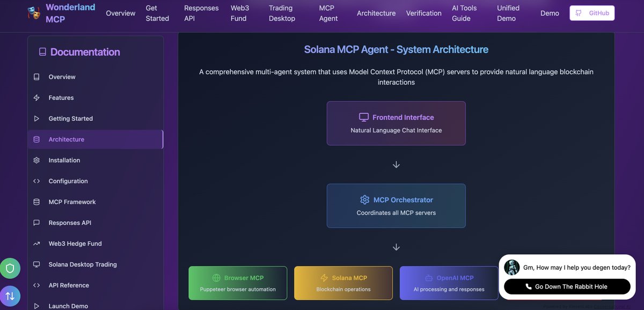Click the GitHub button
This screenshot has height=310, width=644.
coord(592,13)
